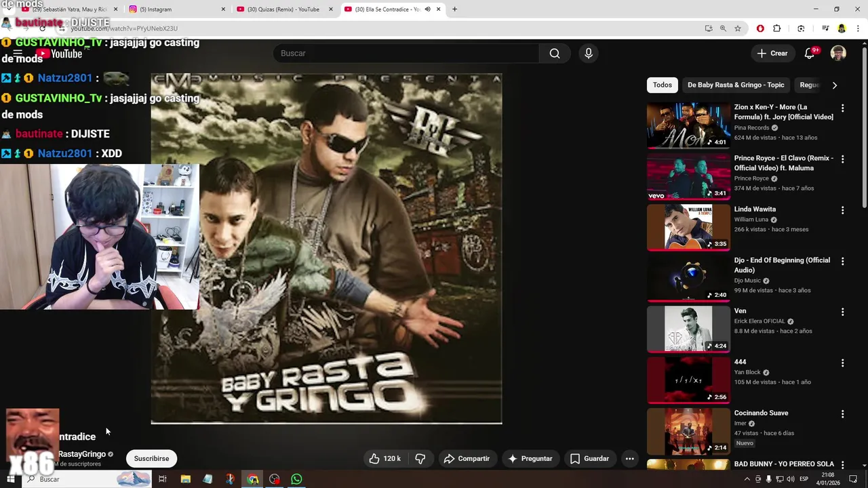This screenshot has height=488, width=868.
Task: Open options menu for Cocinando Suave video
Action: (842, 413)
